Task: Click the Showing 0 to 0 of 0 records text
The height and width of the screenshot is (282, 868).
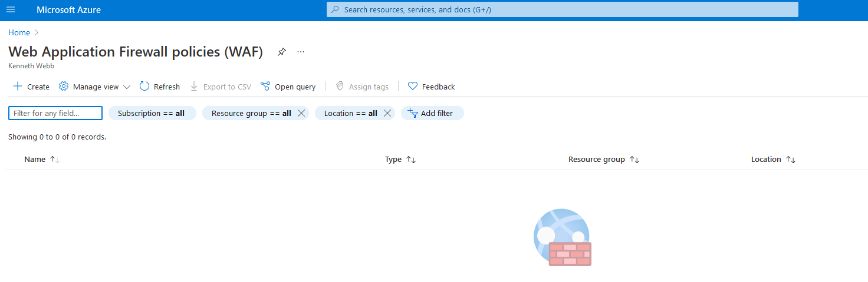Action: pyautogui.click(x=57, y=137)
